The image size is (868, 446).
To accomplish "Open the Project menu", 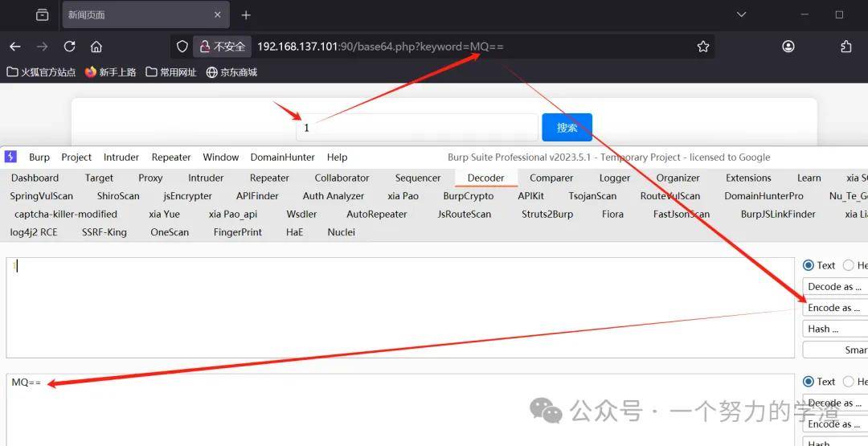I will point(76,158).
